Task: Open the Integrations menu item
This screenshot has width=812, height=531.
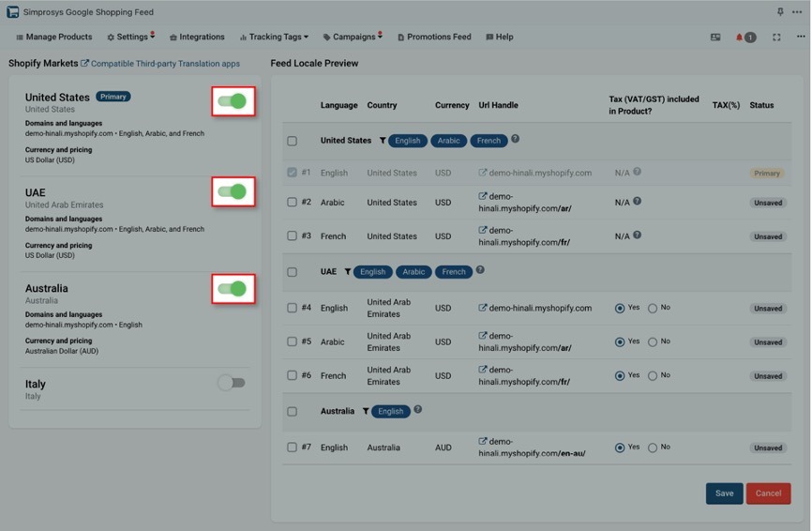Action: pos(197,37)
